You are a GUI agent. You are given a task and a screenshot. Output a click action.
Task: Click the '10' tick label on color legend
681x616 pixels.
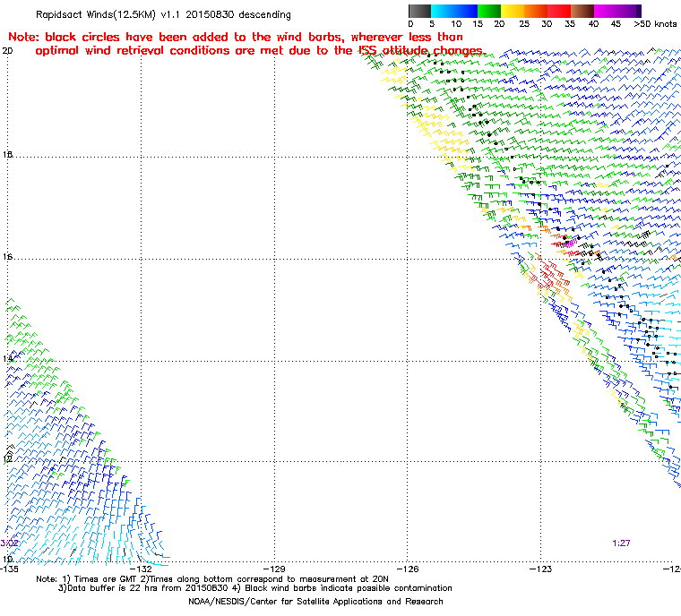[x=456, y=24]
